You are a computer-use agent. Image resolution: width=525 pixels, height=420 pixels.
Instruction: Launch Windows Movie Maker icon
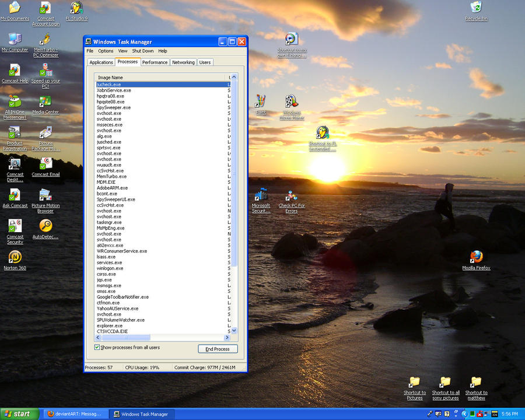pos(292,107)
